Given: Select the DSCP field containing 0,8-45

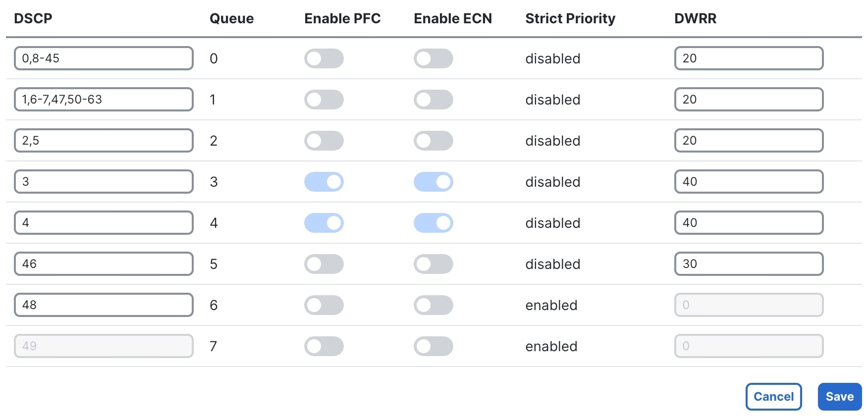Looking at the screenshot, I should [x=103, y=58].
